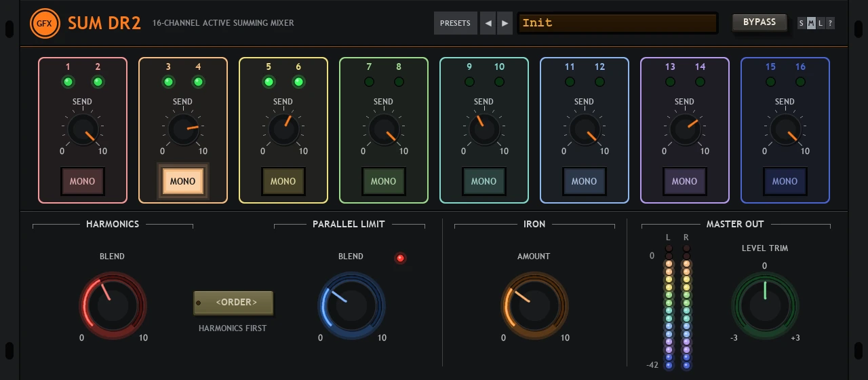Go to previous preset with left arrow
The image size is (868, 380).
488,23
